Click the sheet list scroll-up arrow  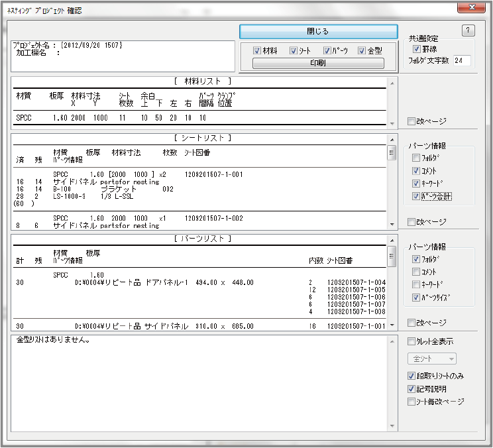pyautogui.click(x=392, y=140)
